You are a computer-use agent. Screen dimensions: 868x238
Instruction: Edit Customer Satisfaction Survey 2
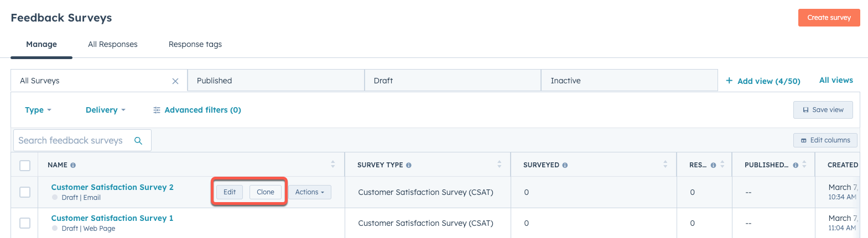point(230,192)
